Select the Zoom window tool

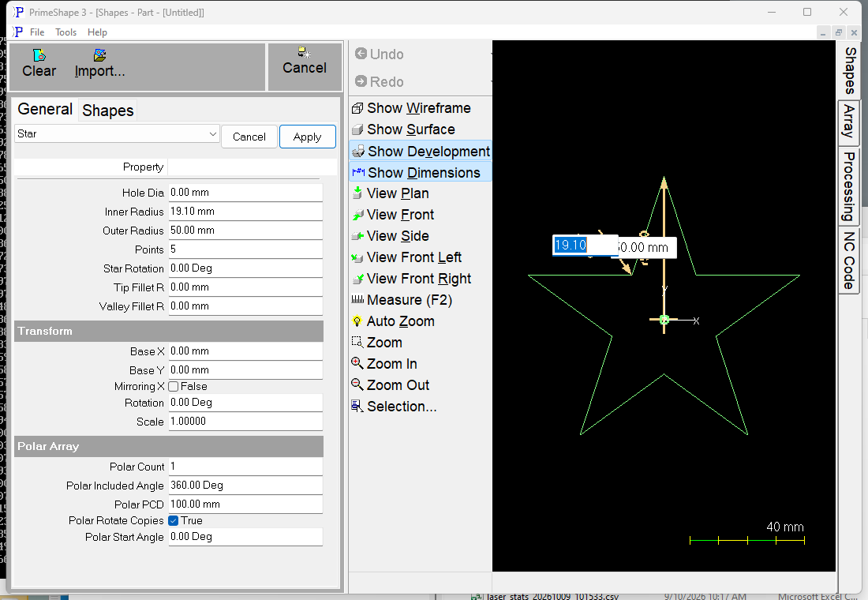click(377, 343)
